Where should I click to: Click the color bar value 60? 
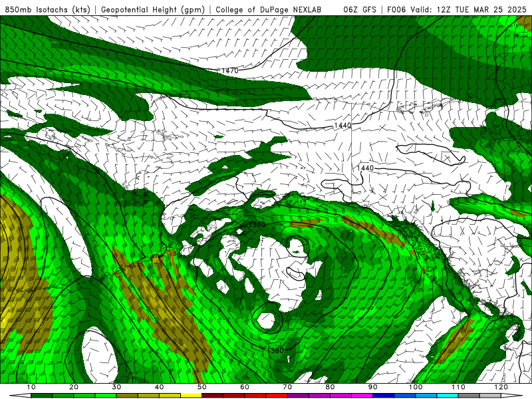click(x=245, y=387)
